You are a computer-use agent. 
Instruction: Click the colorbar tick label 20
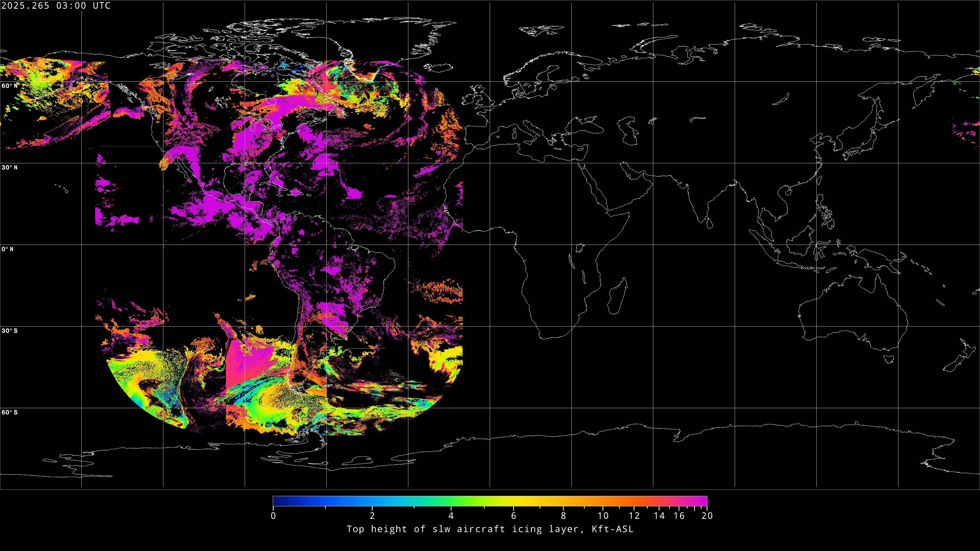pyautogui.click(x=707, y=516)
